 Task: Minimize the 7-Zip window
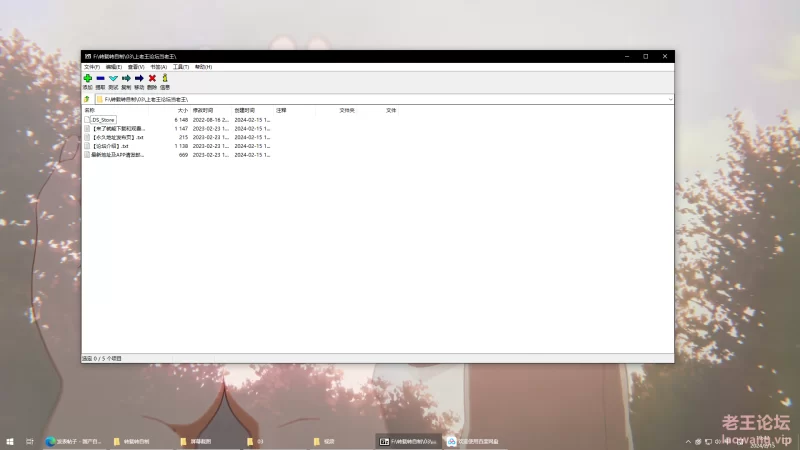[x=627, y=57]
